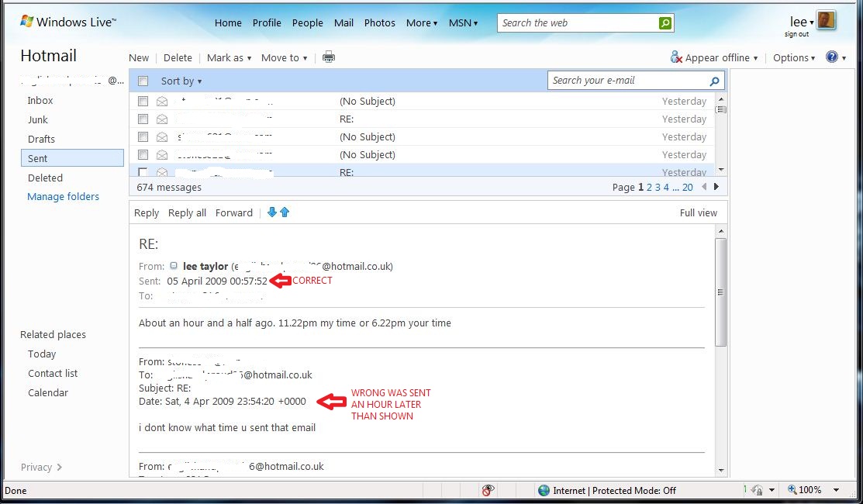Click the reading pane scrollbar thumb
This screenshot has width=863, height=504.
click(720, 292)
